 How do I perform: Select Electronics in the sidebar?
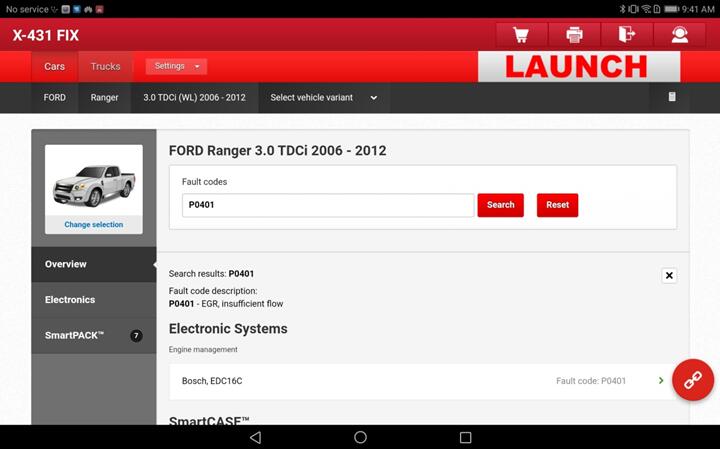(x=93, y=300)
